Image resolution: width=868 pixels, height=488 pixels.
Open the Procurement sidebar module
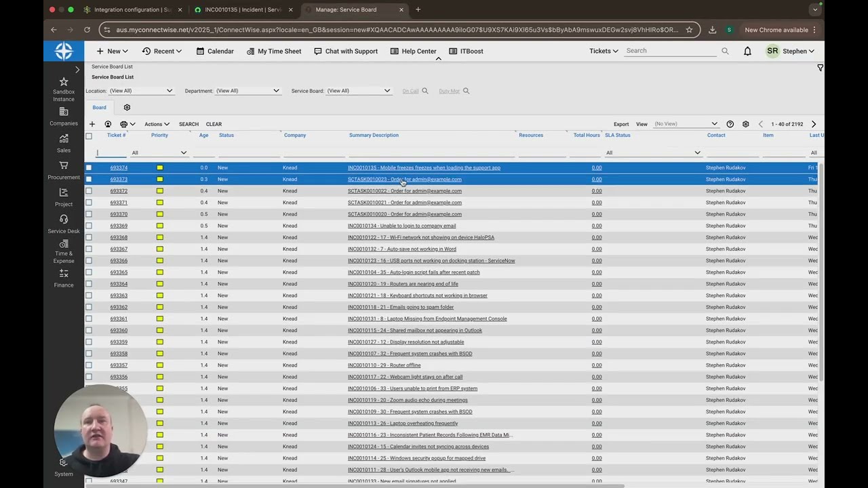click(x=64, y=170)
